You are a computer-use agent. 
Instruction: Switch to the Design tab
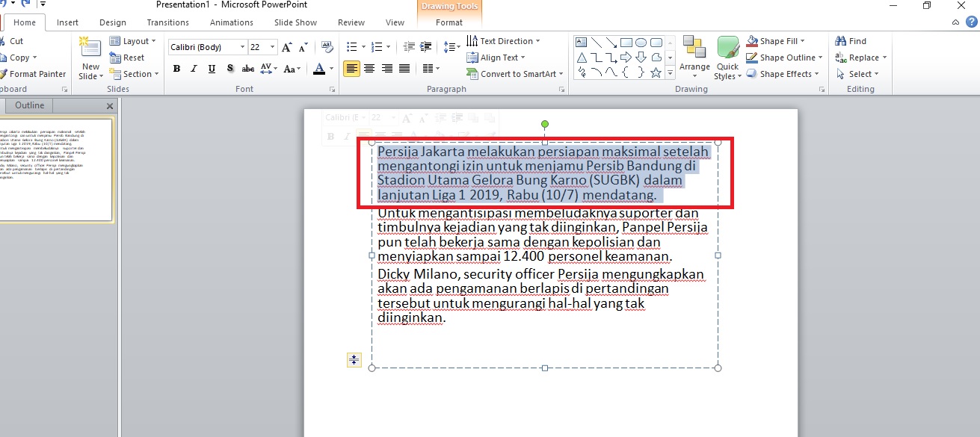click(x=113, y=22)
